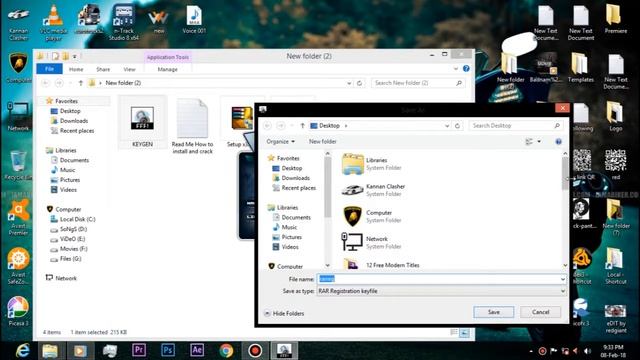Go up one level in the Save As dialog
This screenshot has width=640, height=360.
[302, 126]
